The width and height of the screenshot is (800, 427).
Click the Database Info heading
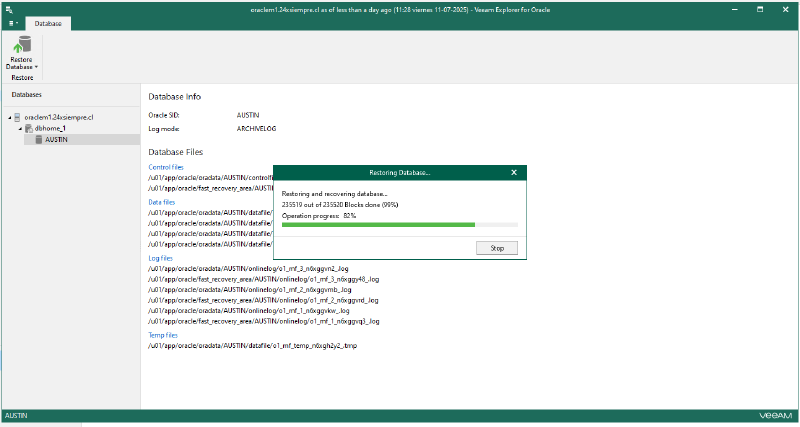tap(174, 96)
